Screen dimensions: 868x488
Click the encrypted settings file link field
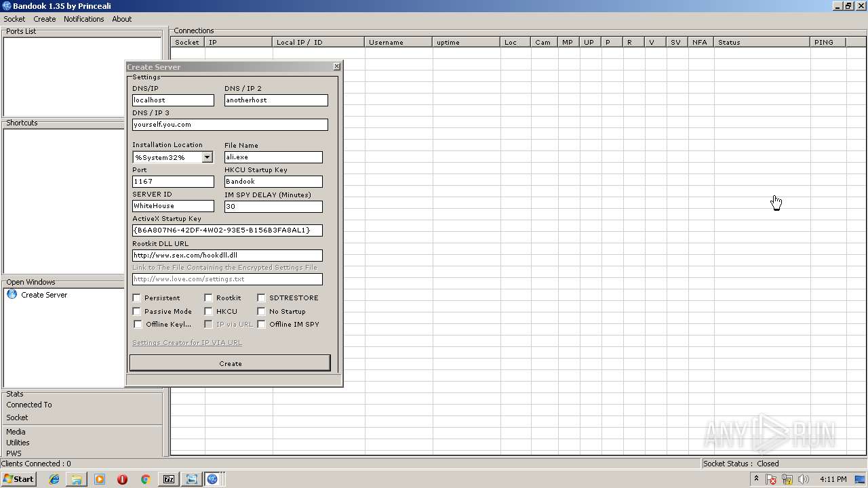coord(227,279)
